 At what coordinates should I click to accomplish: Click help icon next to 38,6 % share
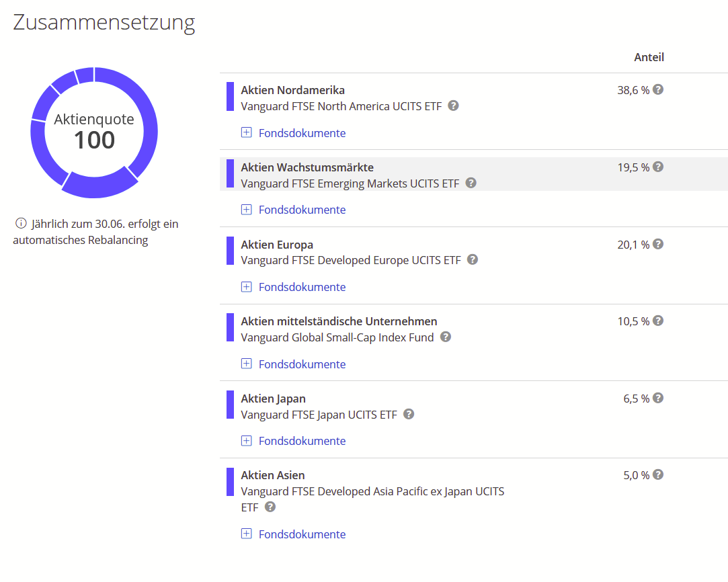[658, 89]
